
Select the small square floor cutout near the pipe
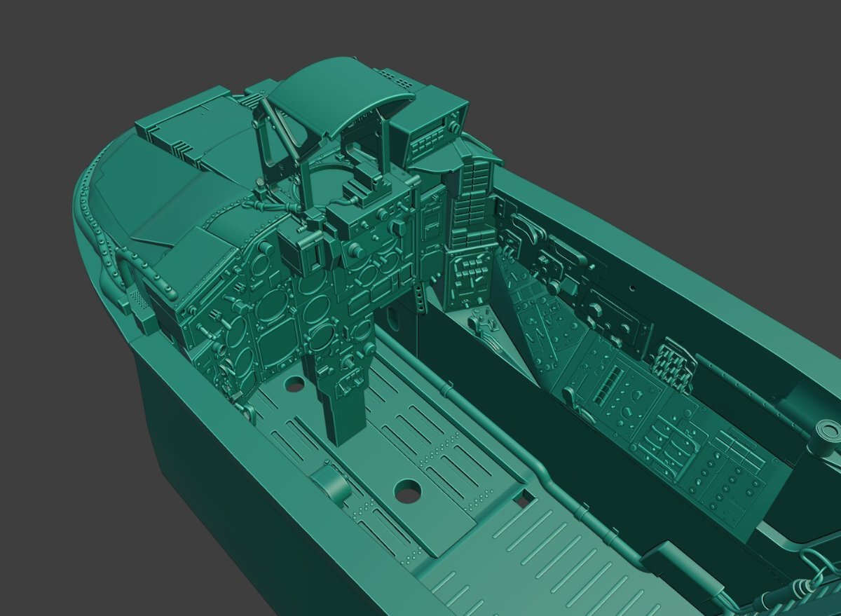pyautogui.click(x=522, y=501)
